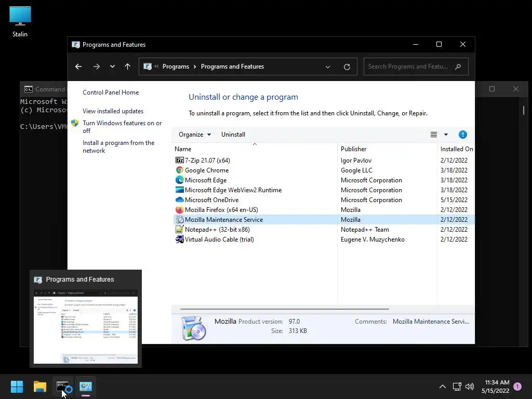532x399 pixels.
Task: Select Mozilla Firefox (x64 en-US) row
Action: tap(324, 210)
